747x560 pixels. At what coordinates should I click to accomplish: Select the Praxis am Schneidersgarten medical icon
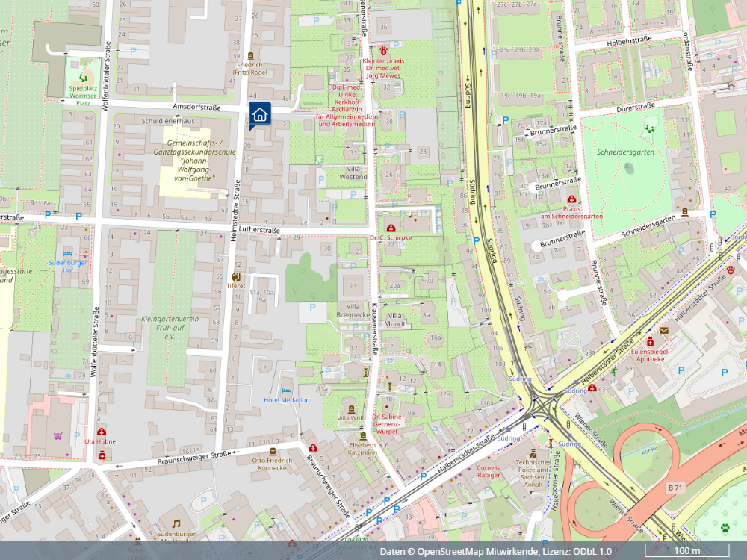[571, 199]
